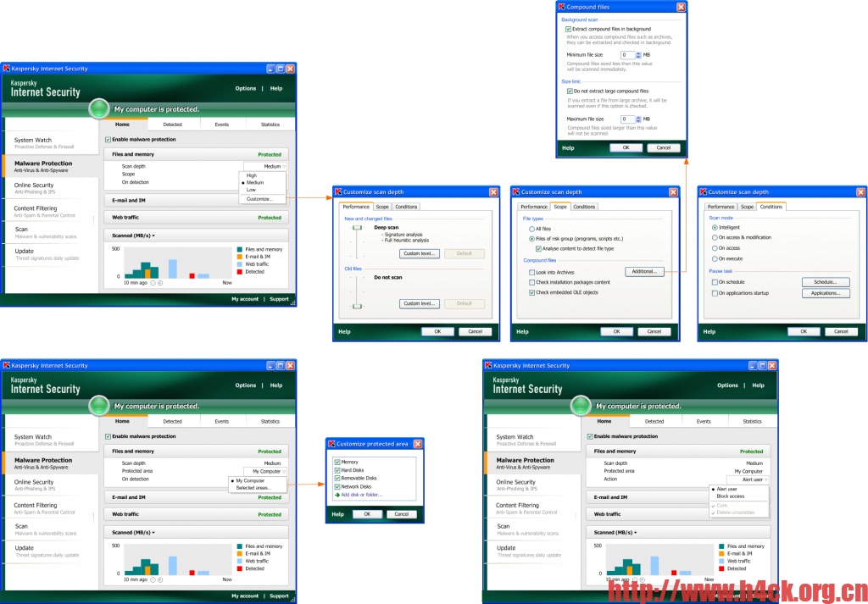Confirm OK in Compound files dialog
868x604 pixels.
tap(626, 147)
